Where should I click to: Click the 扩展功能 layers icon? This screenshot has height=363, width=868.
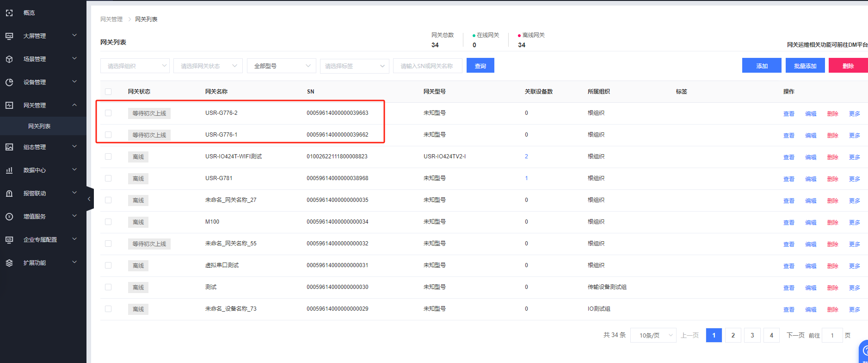tap(9, 263)
